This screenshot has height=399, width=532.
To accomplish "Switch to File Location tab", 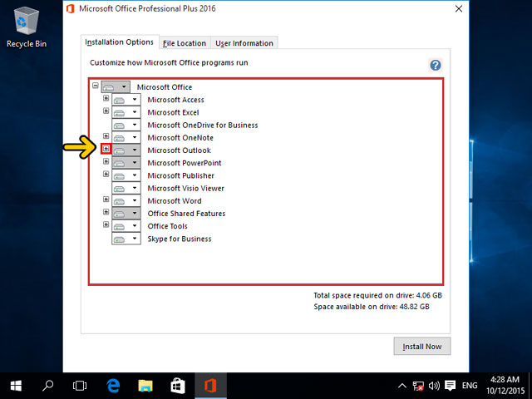I will [x=185, y=43].
